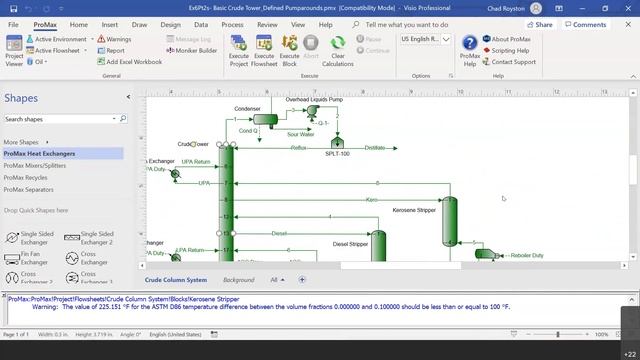Click the Share button
Screen dimensions: 640x360
point(540,25)
